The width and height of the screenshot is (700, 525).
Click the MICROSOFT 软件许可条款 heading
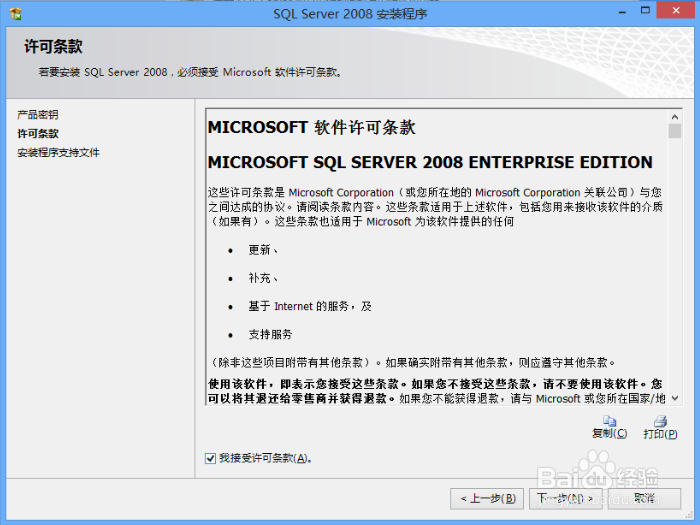(x=312, y=128)
